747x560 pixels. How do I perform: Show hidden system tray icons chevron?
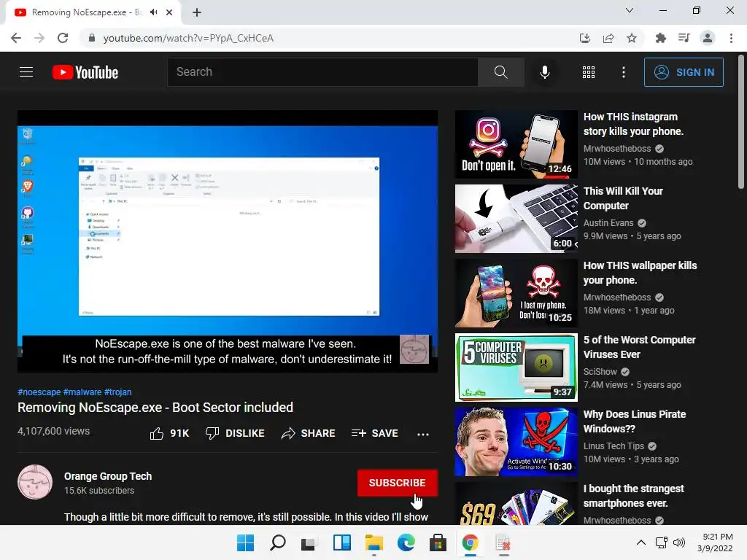tap(641, 542)
